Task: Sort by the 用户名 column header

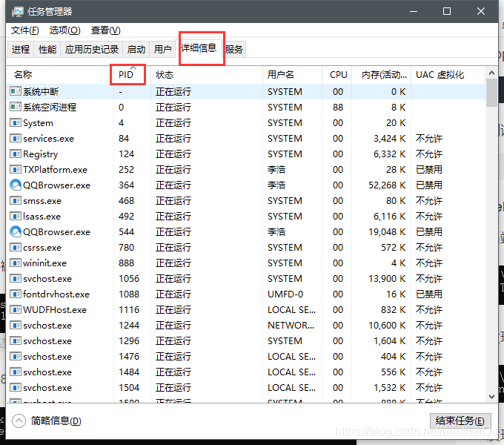Action: [x=292, y=75]
